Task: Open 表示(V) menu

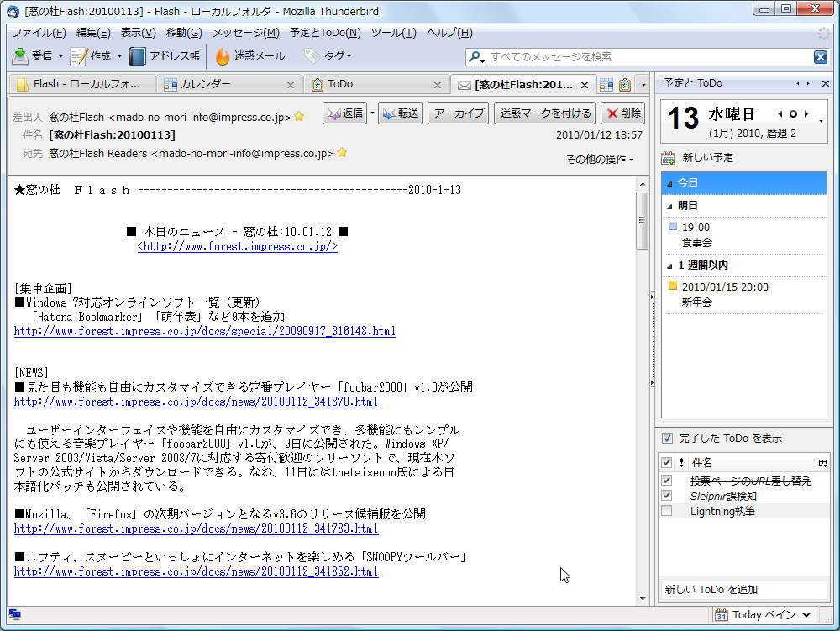Action: (139, 33)
